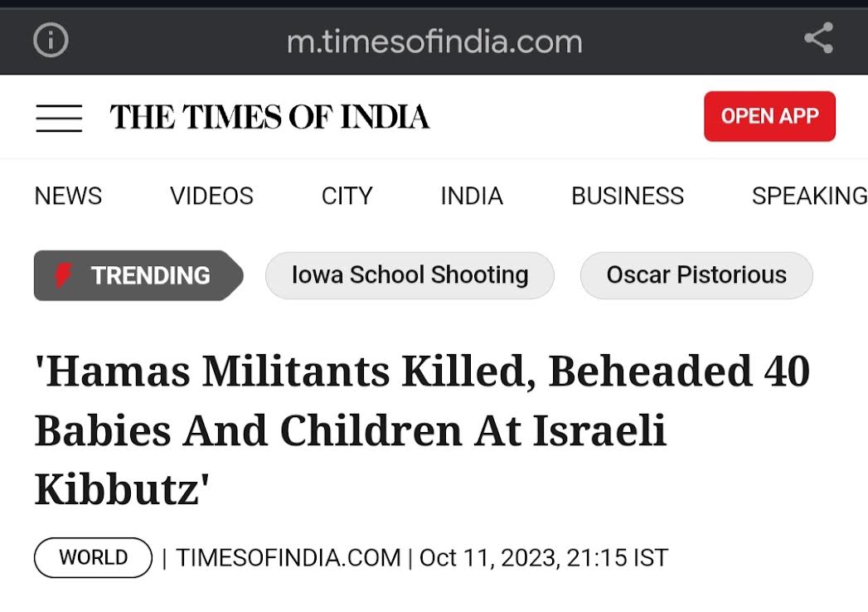Select the partially visible SPEAKING tab
The width and height of the screenshot is (868, 612).
coord(809,196)
